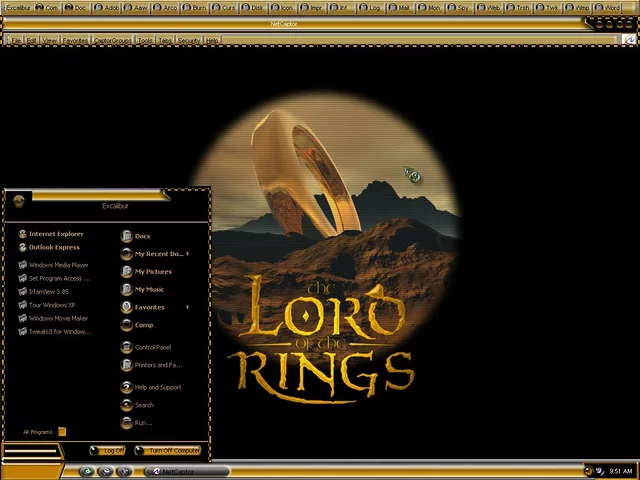640x480 pixels.
Task: Open Set Program Access entry
Action: (54, 278)
